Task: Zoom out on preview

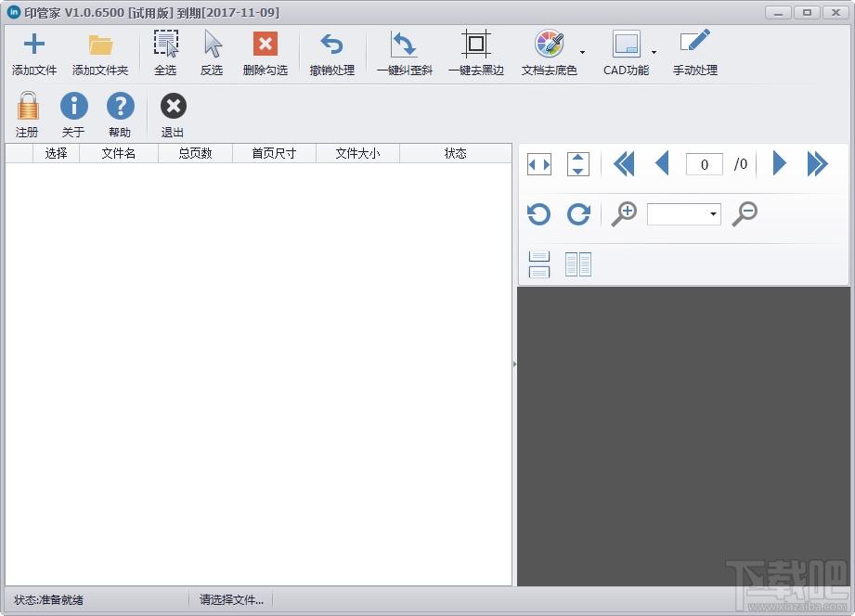Action: tap(745, 213)
